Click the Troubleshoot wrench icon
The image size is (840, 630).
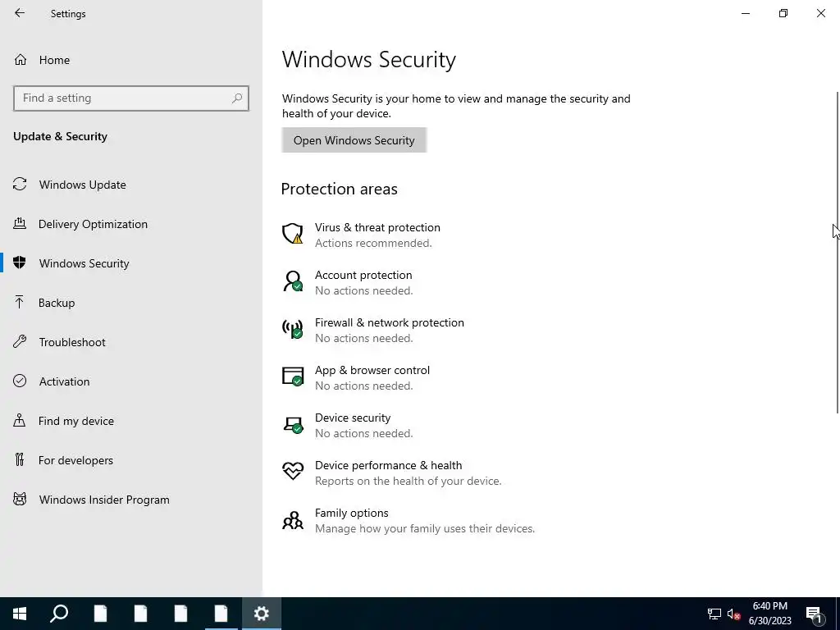(20, 341)
